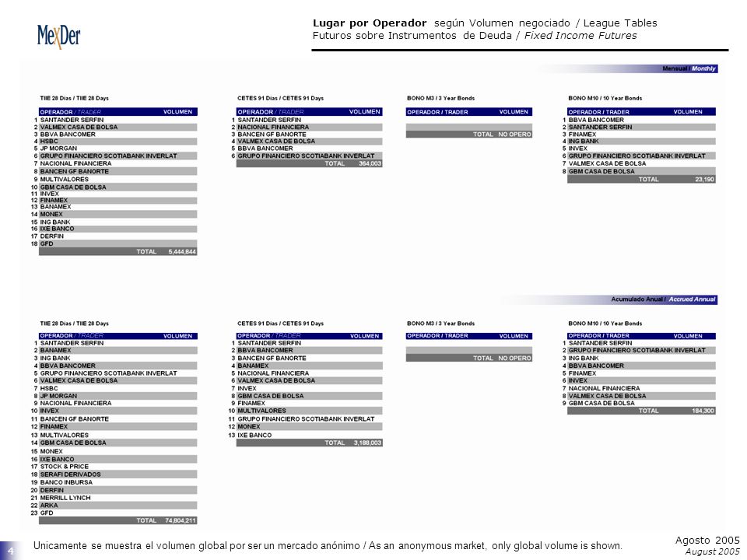Click monthly 'TIIE 28 Dias / TIIE 28 Days' heading
Image resolution: width=747 pixels, height=560 pixels.
pyautogui.click(x=75, y=98)
